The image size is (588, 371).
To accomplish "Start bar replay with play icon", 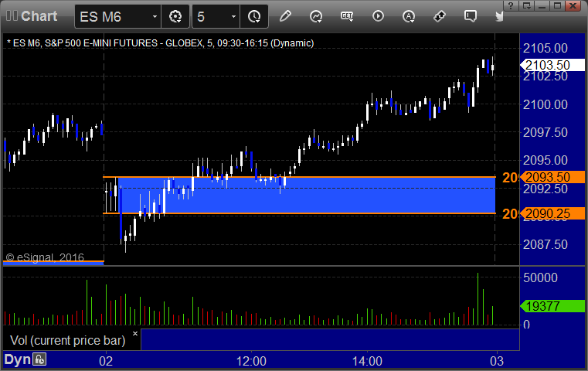I will pyautogui.click(x=378, y=16).
